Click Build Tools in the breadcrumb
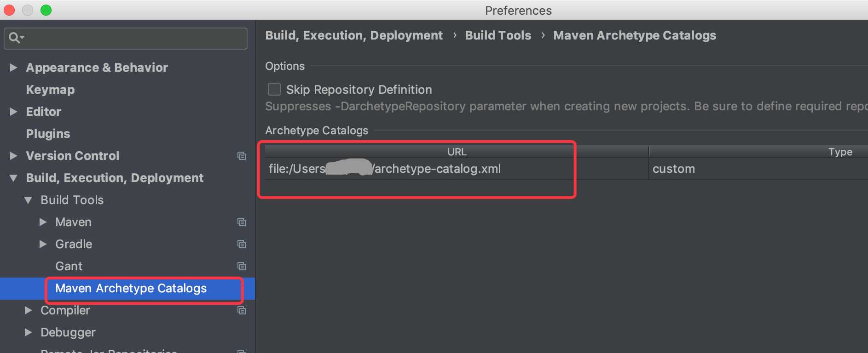 [498, 35]
